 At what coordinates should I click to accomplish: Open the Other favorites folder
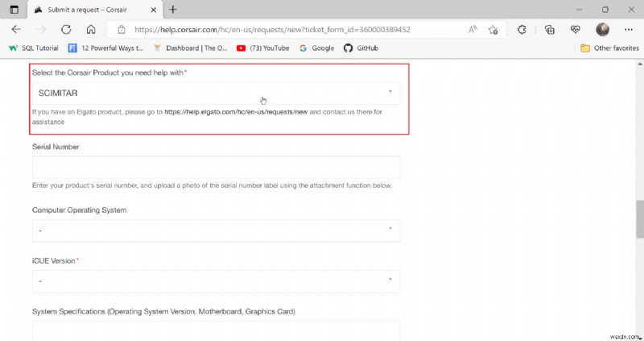(x=609, y=48)
